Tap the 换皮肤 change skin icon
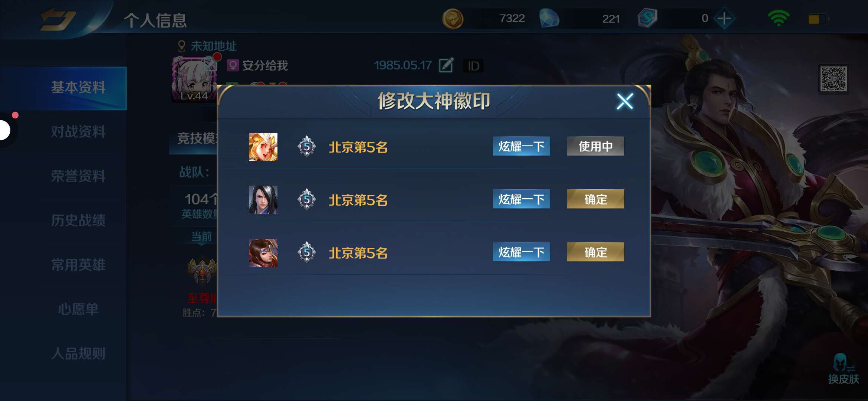This screenshot has height=401, width=868. [843, 368]
